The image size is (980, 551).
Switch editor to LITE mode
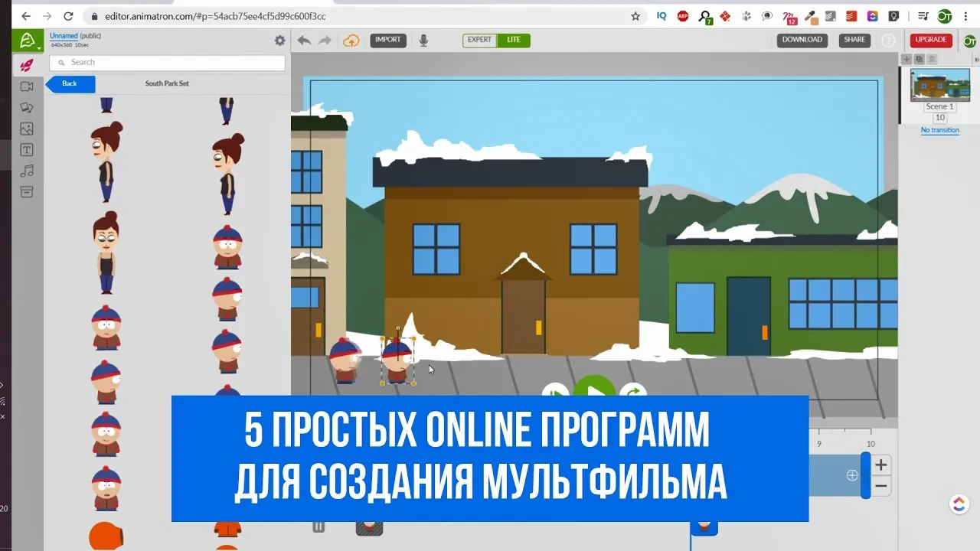pyautogui.click(x=514, y=40)
